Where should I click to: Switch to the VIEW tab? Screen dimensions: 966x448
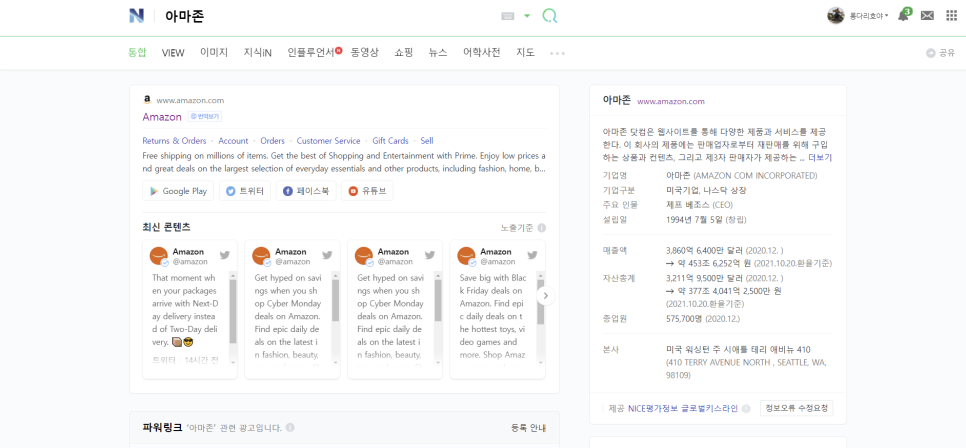tap(173, 53)
